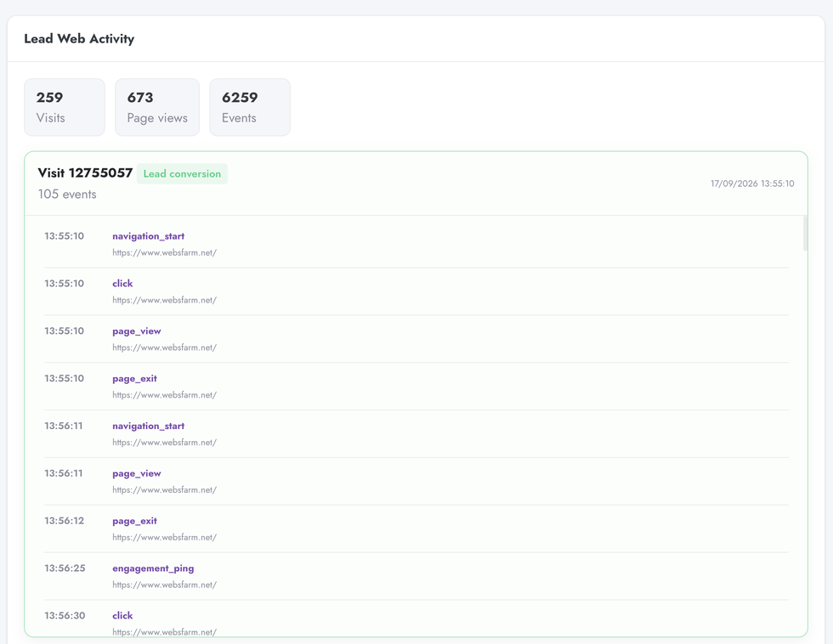Click the 17/09/2026 13:55:10 visit timestamp
This screenshot has width=833, height=644.
[752, 184]
